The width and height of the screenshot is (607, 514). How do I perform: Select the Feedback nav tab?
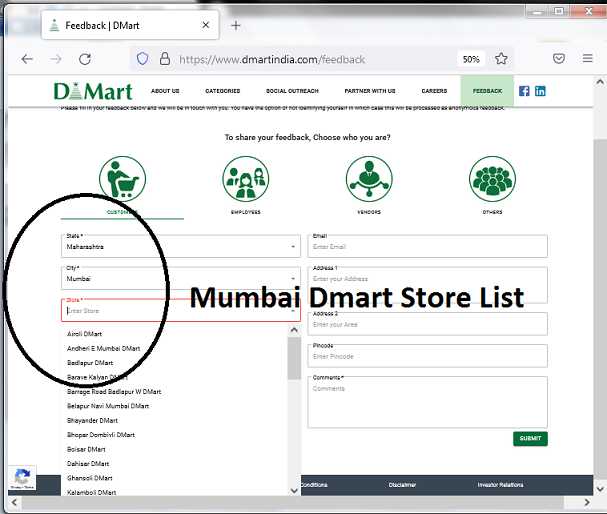[487, 91]
